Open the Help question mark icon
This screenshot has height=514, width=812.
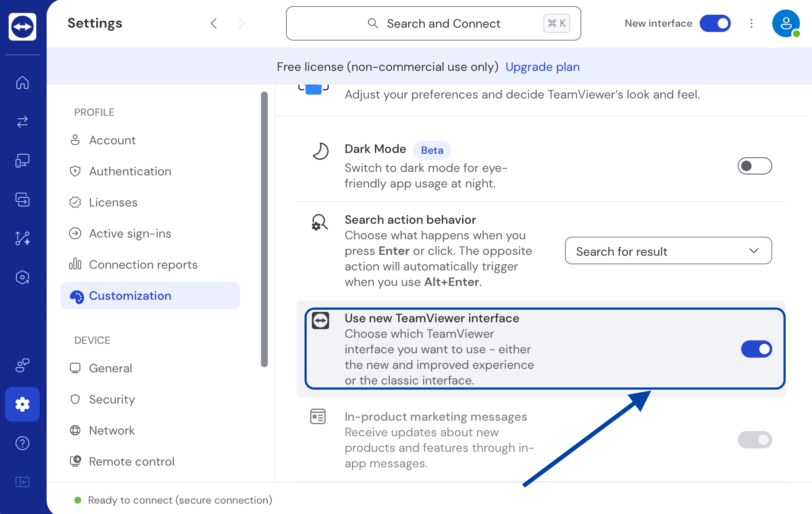point(22,443)
